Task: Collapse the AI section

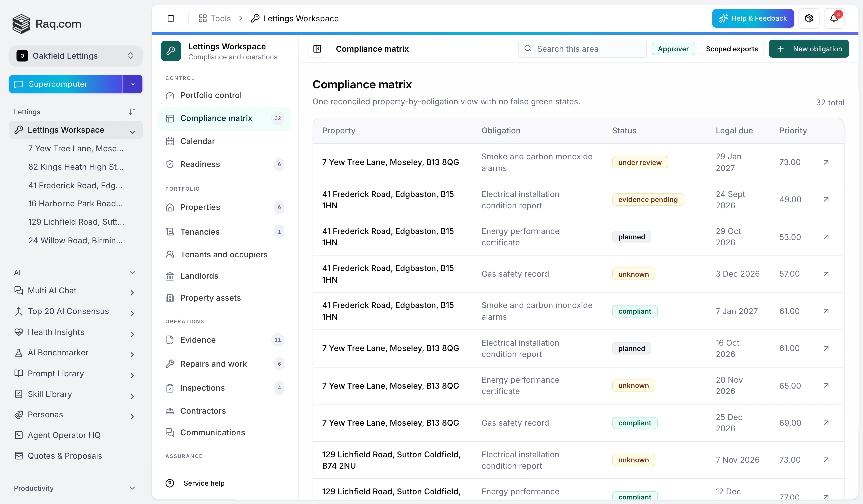Action: (132, 273)
